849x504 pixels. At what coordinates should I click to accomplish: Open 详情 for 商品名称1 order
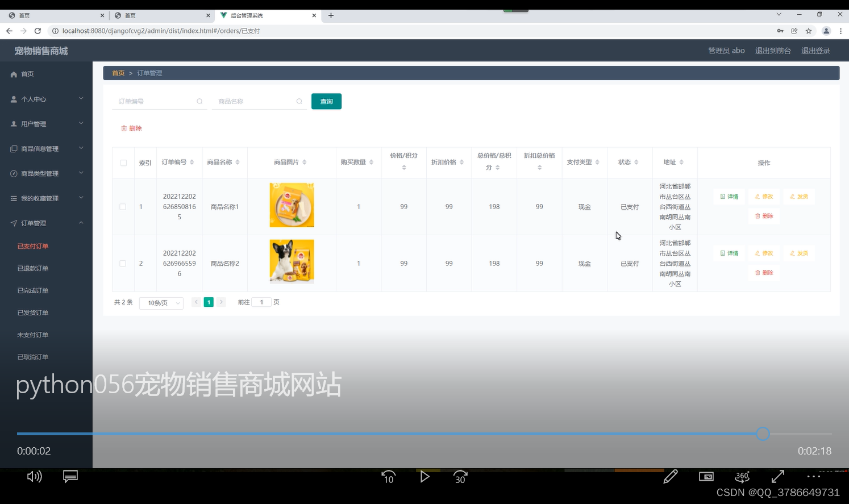[729, 197]
